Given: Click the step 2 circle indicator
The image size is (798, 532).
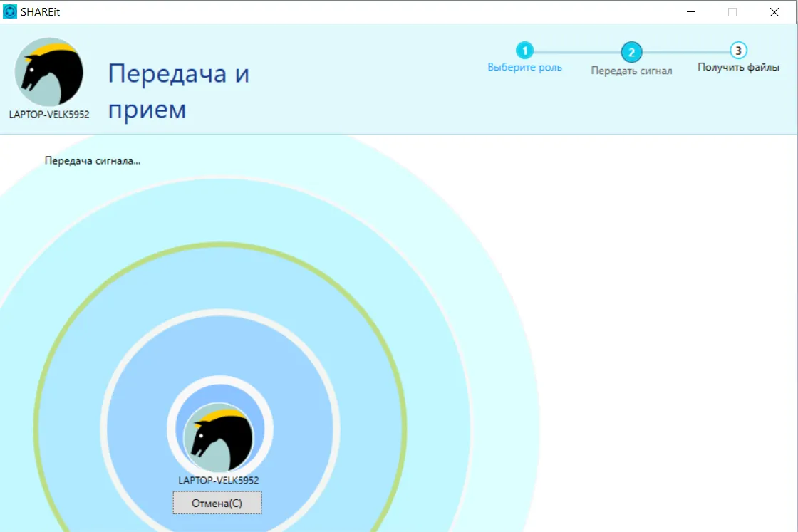Looking at the screenshot, I should click(631, 52).
